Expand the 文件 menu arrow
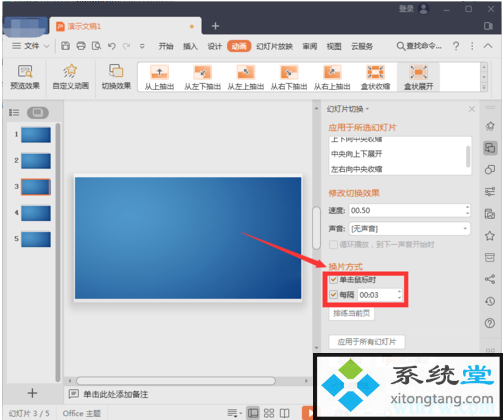503x420 pixels. coord(47,46)
